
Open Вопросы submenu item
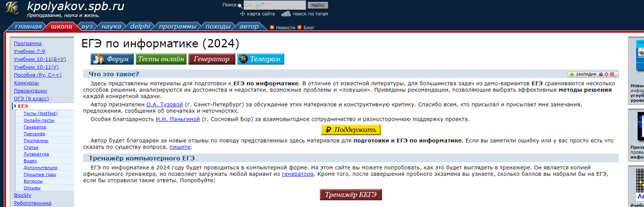click(x=33, y=181)
